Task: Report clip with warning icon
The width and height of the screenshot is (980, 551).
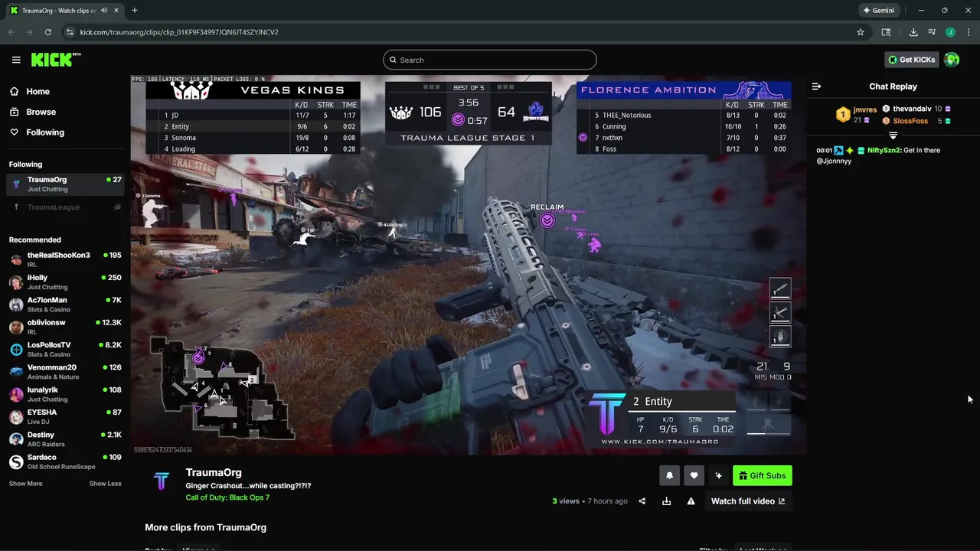Action: (x=691, y=501)
